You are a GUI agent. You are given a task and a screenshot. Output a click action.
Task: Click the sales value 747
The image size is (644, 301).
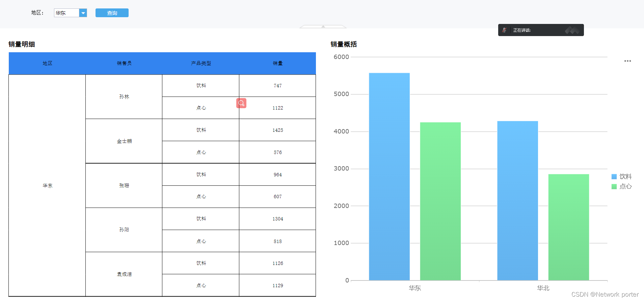pyautogui.click(x=277, y=86)
